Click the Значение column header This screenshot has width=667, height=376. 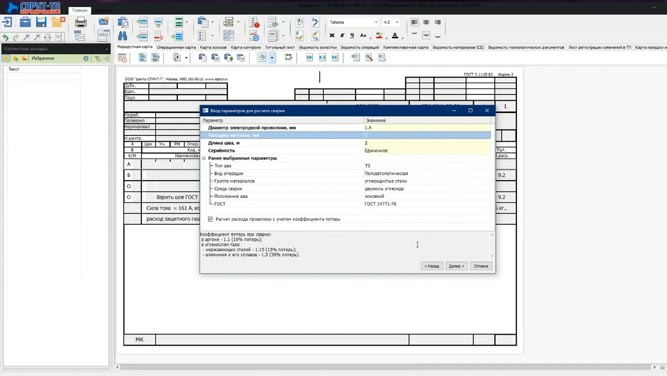tap(428, 121)
